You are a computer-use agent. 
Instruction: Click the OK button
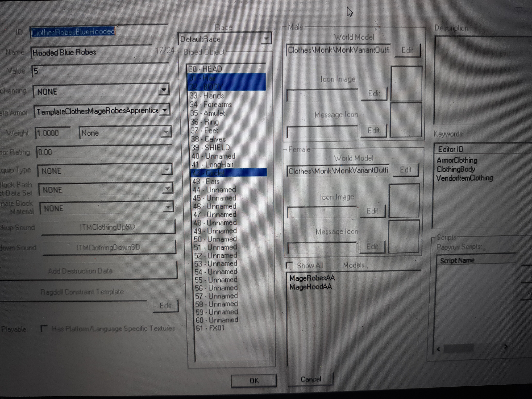point(254,380)
